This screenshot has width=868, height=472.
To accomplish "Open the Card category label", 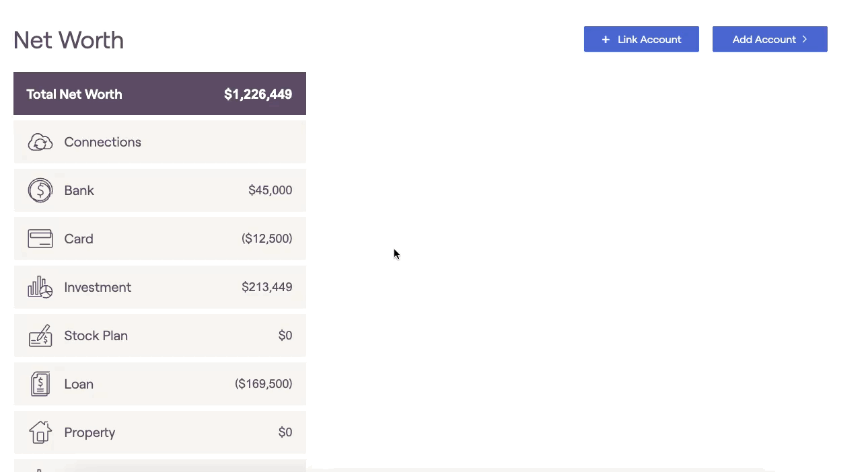I will [79, 239].
